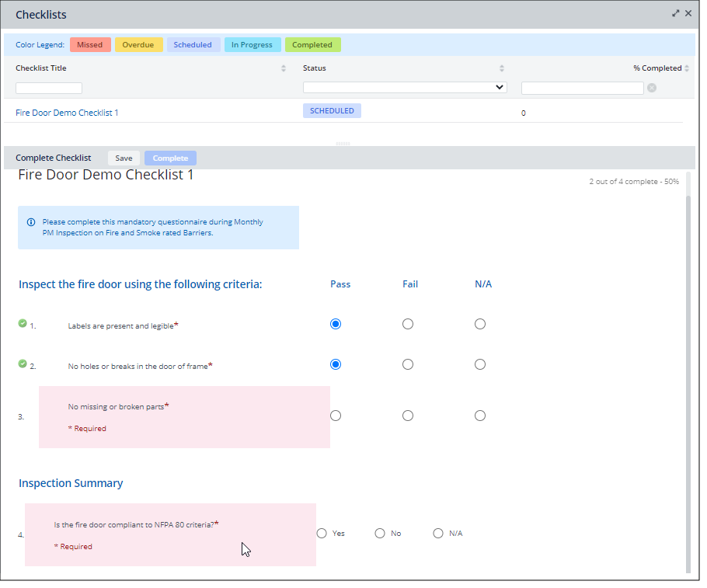Select Fail for 'Labels are present and legible'
The width and height of the screenshot is (707, 588).
(408, 324)
